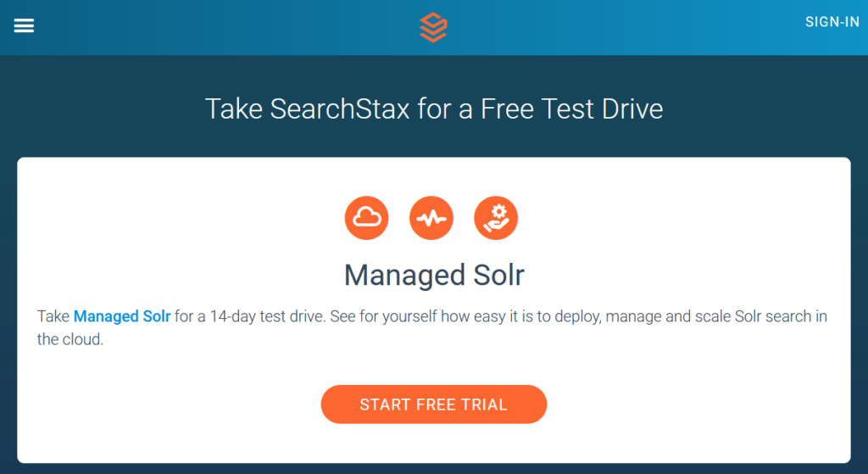Click the dark background beside the title
Image resolution: width=868 pixels, height=474 pixels.
(x=100, y=109)
